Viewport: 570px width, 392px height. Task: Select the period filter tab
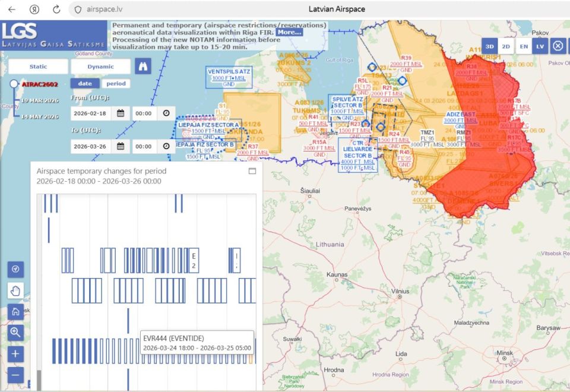click(x=116, y=84)
